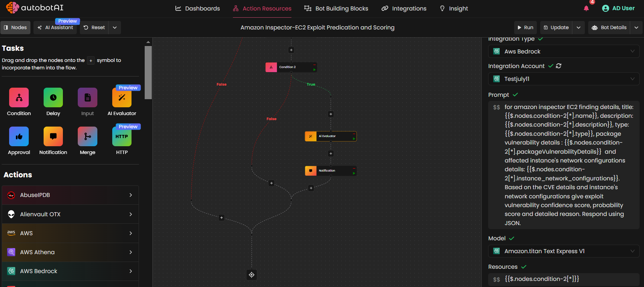Select the AI Evaluator task node icon

point(122,97)
